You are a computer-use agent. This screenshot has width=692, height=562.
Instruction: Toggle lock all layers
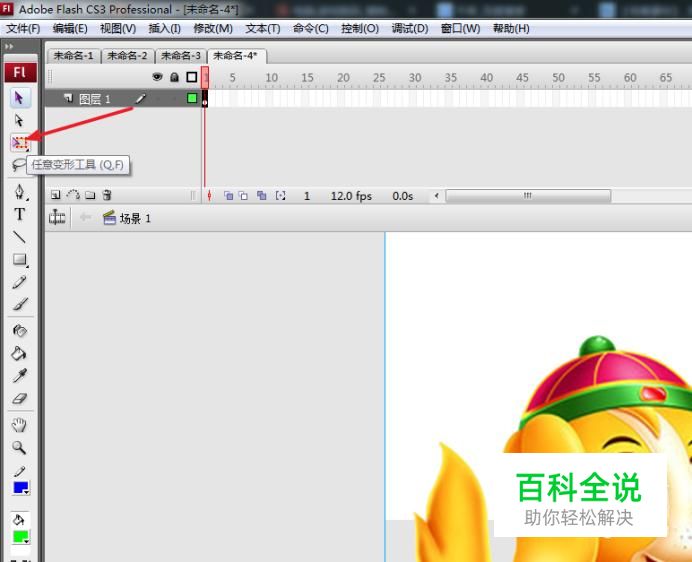[175, 77]
